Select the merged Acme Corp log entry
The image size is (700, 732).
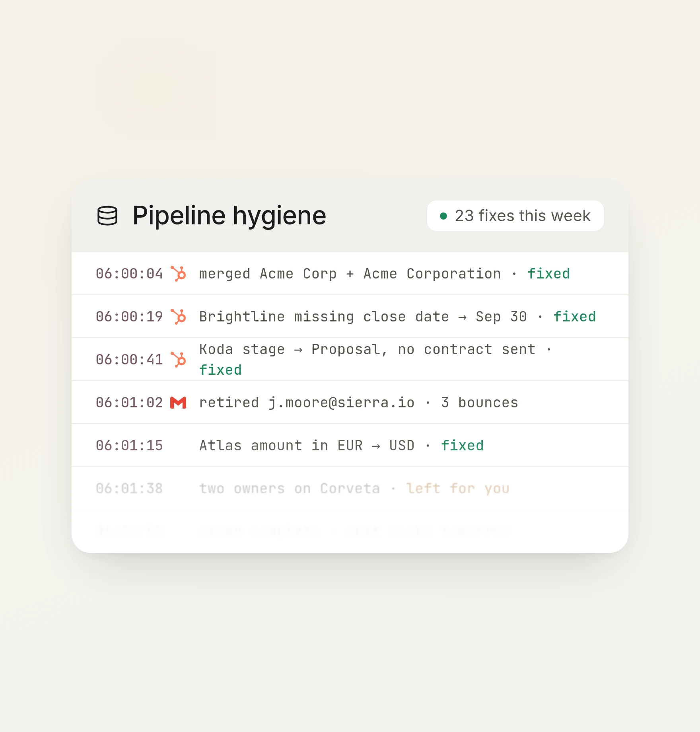click(350, 274)
